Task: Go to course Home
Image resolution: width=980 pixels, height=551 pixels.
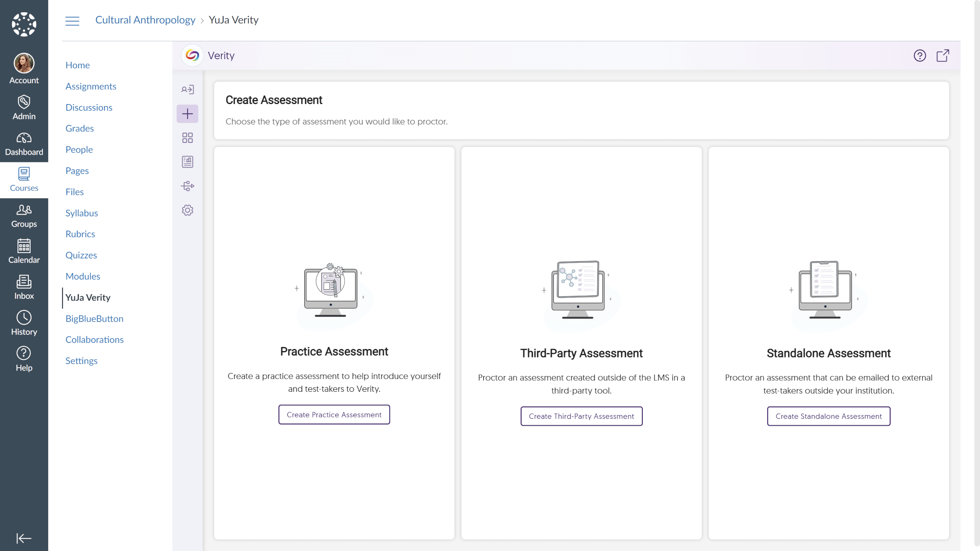Action: point(78,65)
